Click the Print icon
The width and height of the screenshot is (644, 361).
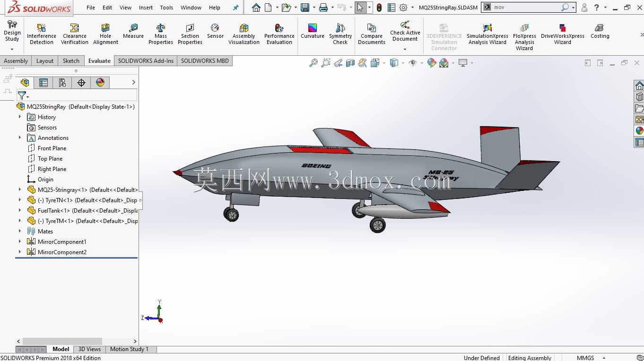point(323,8)
